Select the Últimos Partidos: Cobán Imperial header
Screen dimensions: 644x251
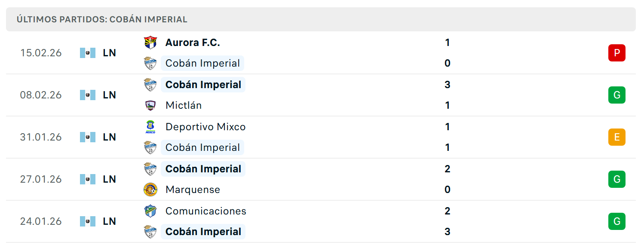321,19
